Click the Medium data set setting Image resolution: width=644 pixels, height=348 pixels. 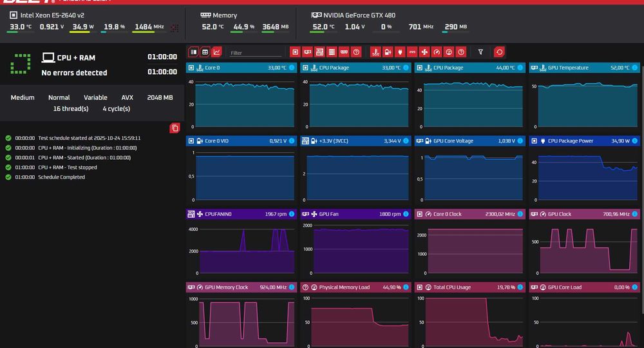coord(23,97)
